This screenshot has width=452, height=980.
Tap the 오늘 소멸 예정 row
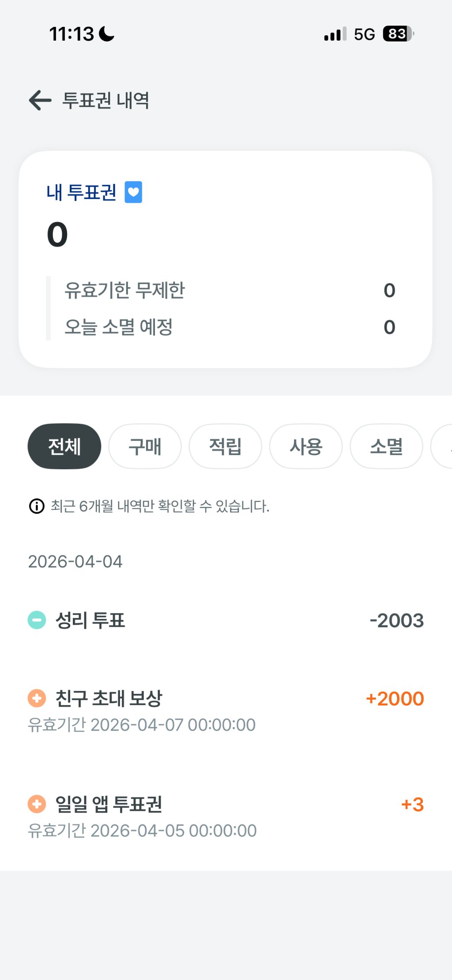[x=225, y=327]
